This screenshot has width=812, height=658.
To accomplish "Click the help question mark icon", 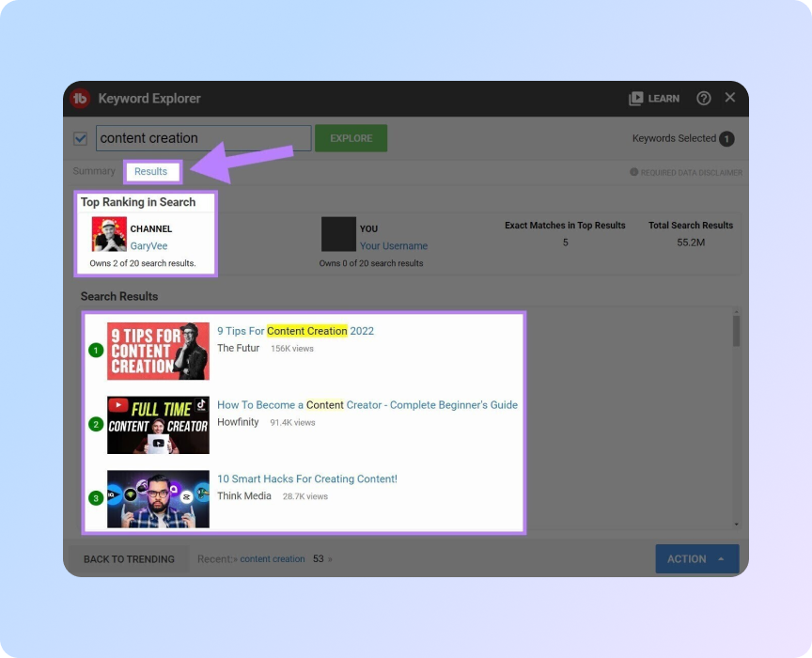I will click(x=703, y=98).
